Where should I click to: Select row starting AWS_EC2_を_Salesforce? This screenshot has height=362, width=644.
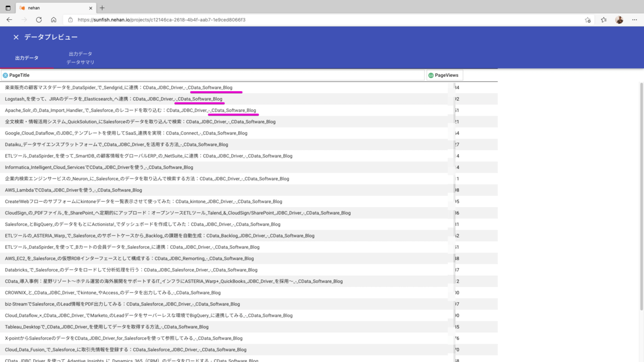tap(249, 258)
